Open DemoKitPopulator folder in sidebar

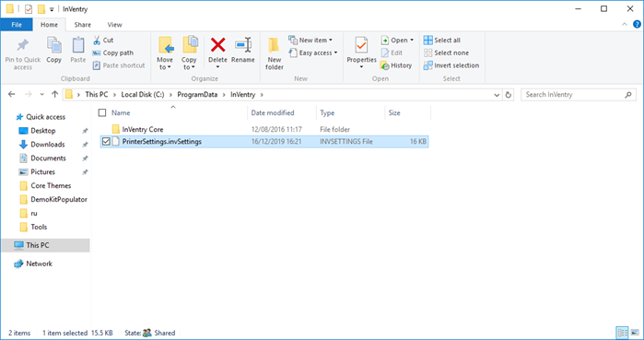click(59, 200)
